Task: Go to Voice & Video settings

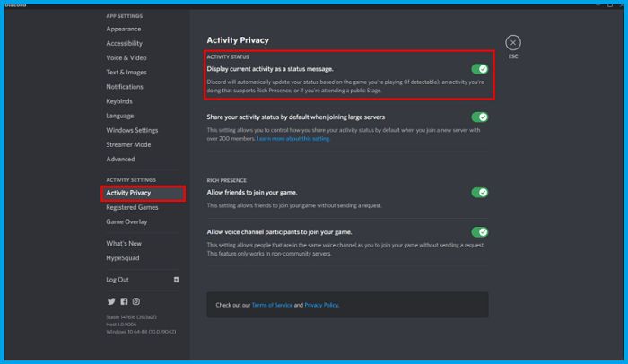Action: point(126,57)
